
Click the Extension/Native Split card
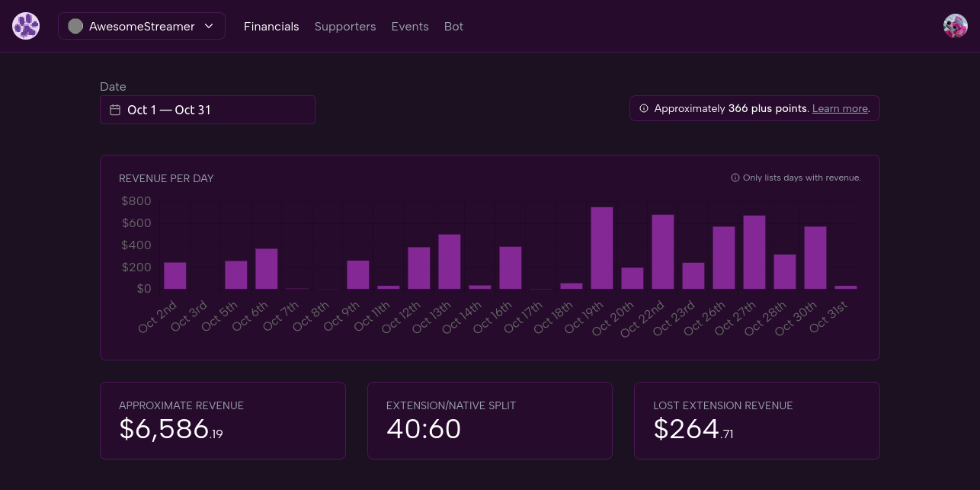tap(489, 420)
